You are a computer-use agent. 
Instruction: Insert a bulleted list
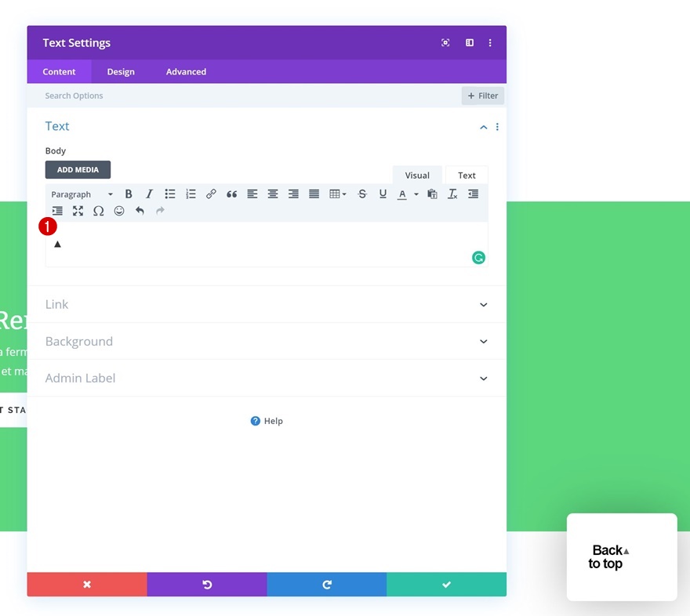point(169,194)
